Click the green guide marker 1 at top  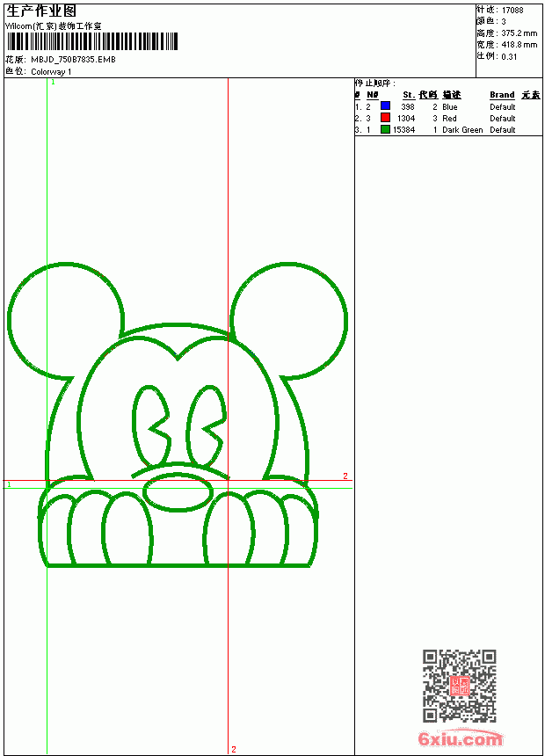coord(53,83)
